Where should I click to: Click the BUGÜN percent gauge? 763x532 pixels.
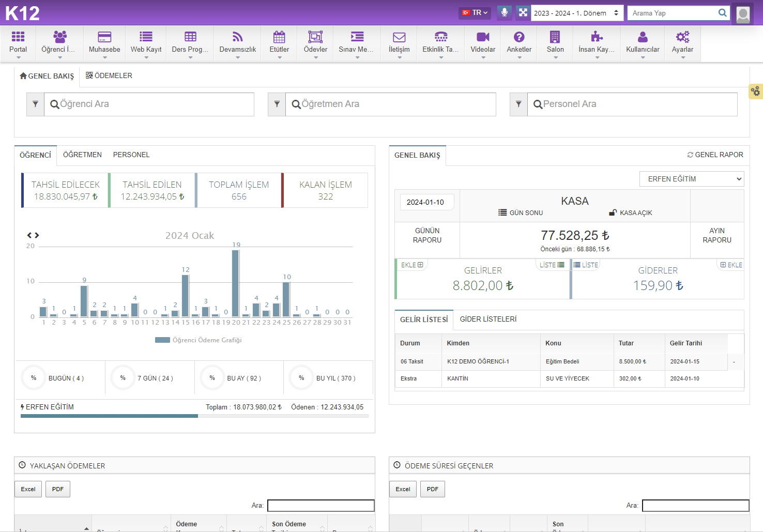(33, 378)
